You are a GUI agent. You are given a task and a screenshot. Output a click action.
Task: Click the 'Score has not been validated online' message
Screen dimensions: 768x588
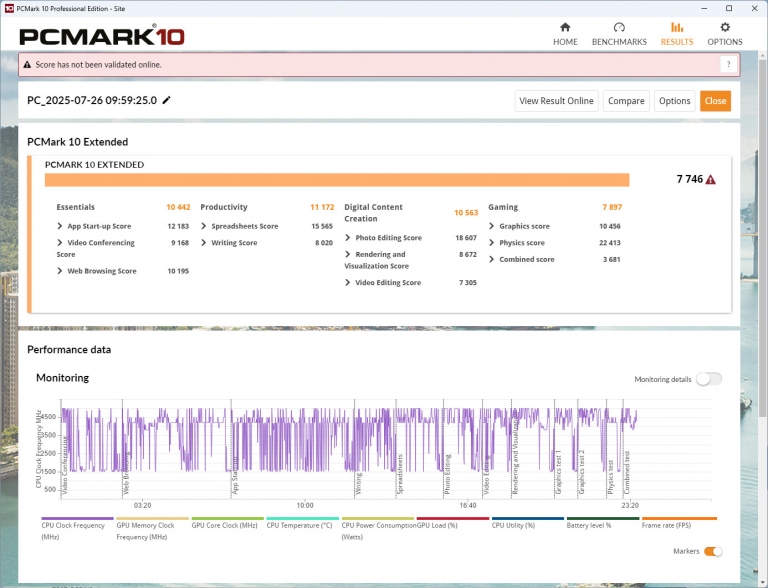98,65
